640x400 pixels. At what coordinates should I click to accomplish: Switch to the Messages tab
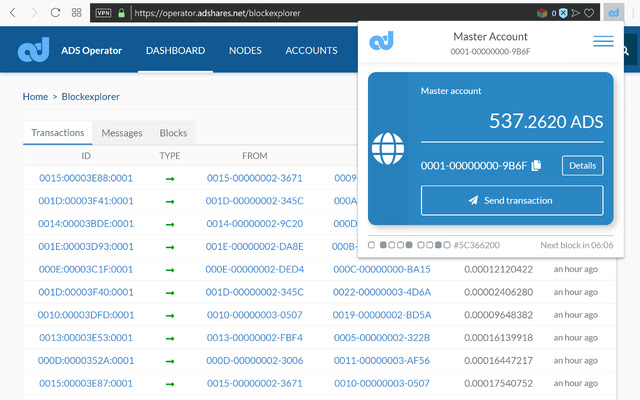[122, 132]
